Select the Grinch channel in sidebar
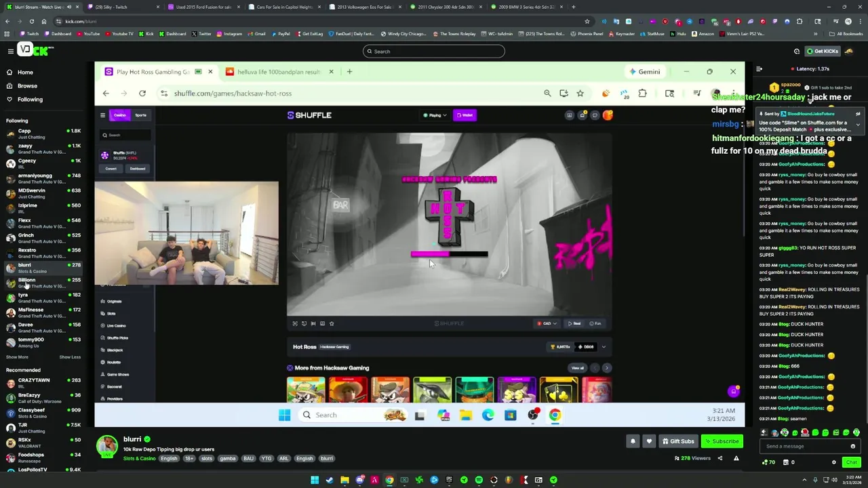Screen dimensions: 868x488 point(42,238)
